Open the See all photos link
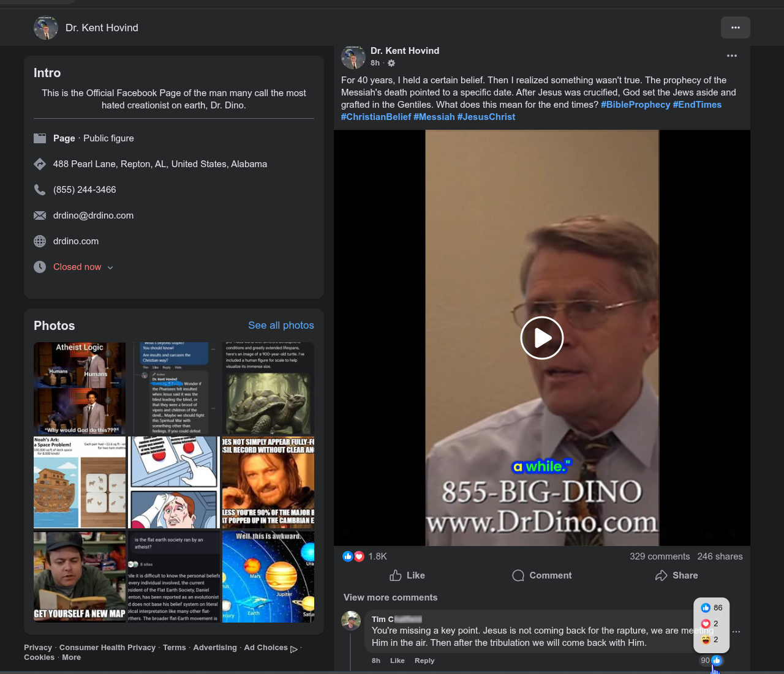Image resolution: width=784 pixels, height=674 pixels. 281,326
